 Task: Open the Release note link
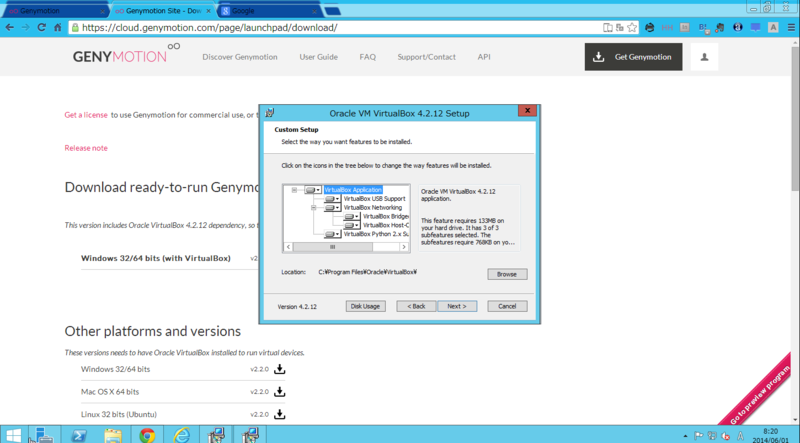86,148
